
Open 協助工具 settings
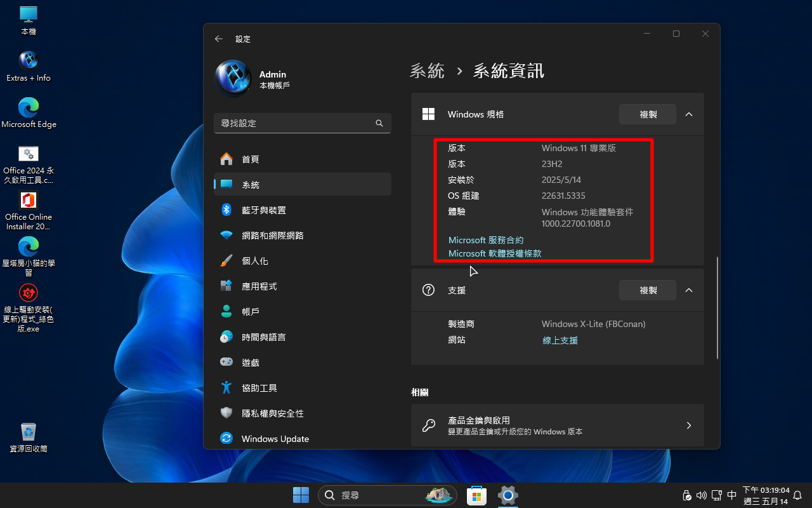pos(303,388)
